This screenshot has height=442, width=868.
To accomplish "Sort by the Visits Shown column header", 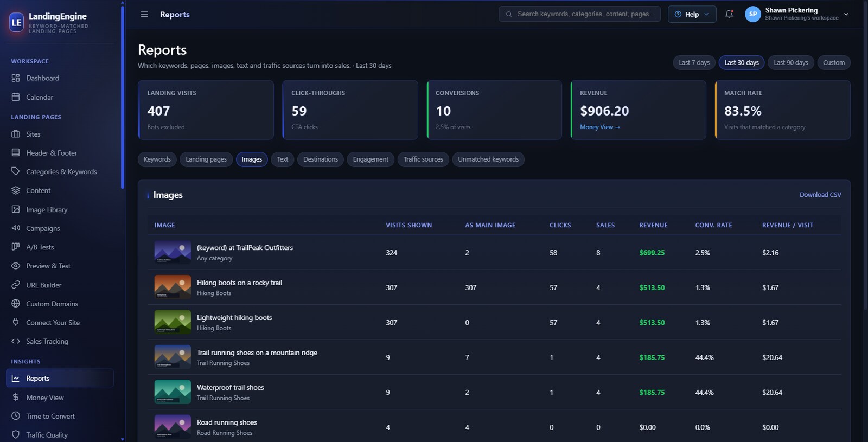I will pos(409,225).
